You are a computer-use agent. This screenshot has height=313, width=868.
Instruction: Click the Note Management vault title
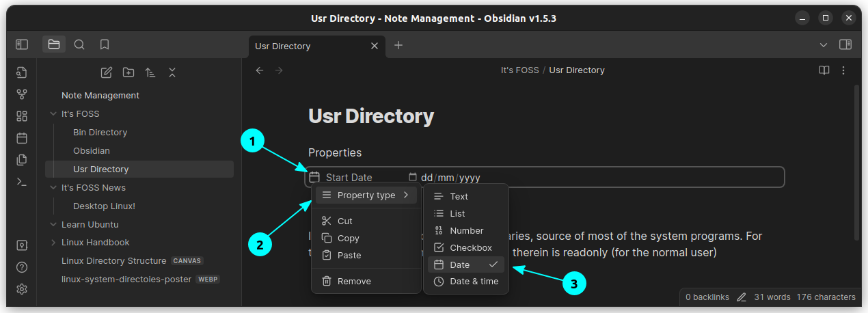click(100, 96)
